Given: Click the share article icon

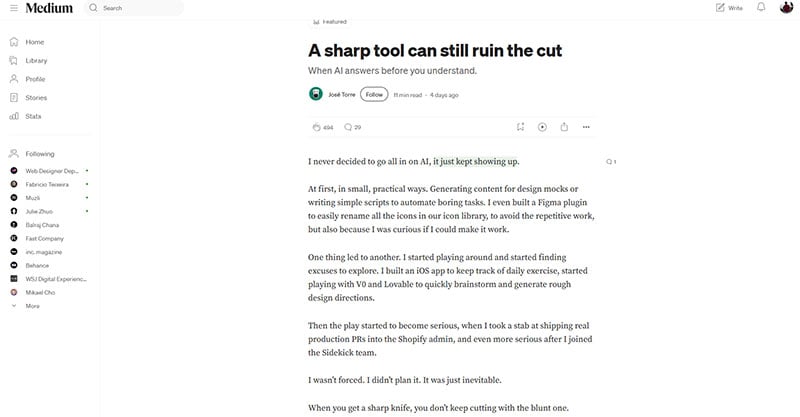Looking at the screenshot, I should click(564, 127).
